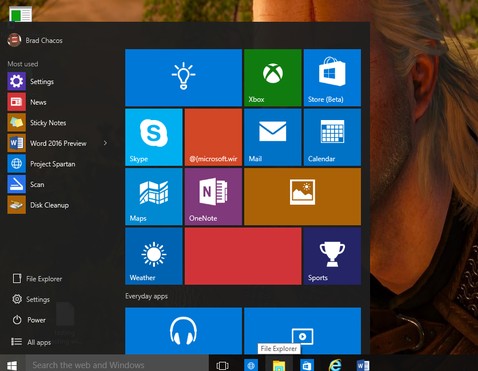Launch the Xbox tile

pyautogui.click(x=273, y=78)
